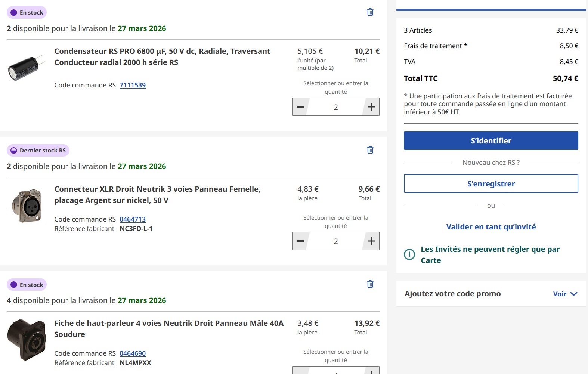This screenshot has width=588, height=374.
Task: Click the S'enregistrer button
Action: 490,183
